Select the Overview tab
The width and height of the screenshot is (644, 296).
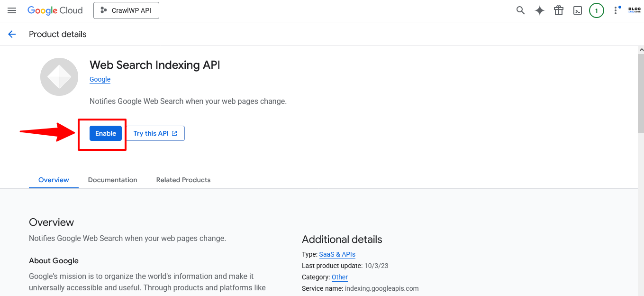click(54, 180)
